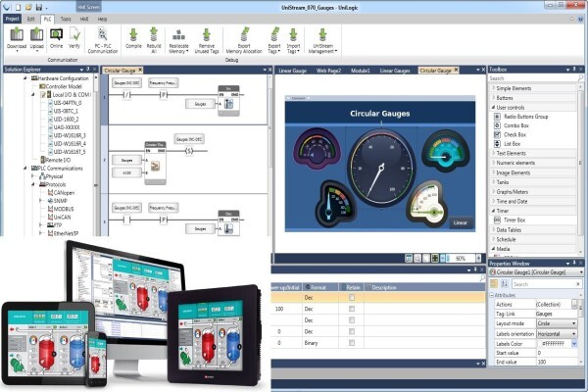Click the Inc function block in rung 1

tap(228, 101)
